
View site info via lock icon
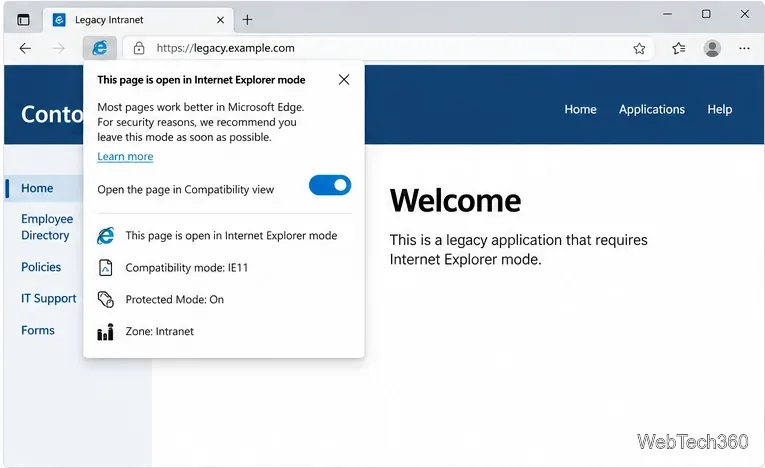(x=139, y=48)
